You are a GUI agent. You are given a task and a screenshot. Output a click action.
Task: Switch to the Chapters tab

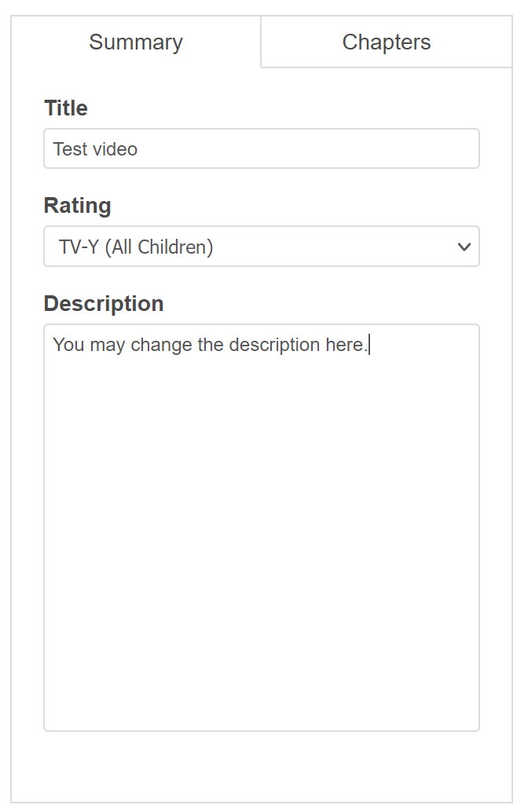pos(386,42)
